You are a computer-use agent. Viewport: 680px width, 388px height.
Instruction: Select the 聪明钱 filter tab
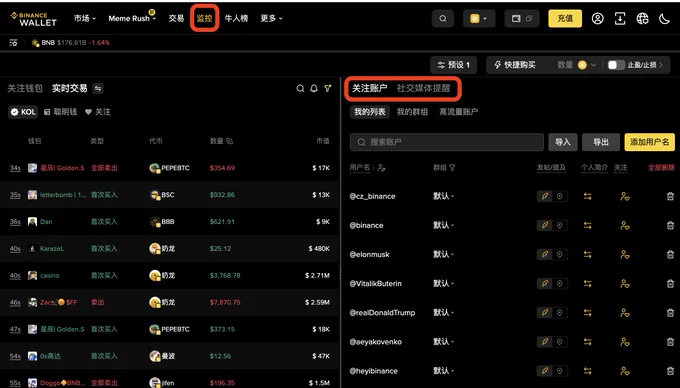tap(61, 112)
